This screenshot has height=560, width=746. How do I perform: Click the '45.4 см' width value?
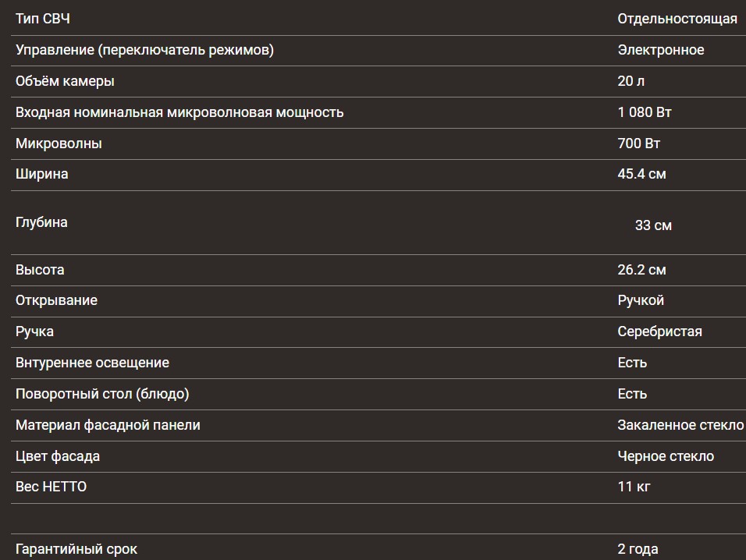(x=641, y=174)
